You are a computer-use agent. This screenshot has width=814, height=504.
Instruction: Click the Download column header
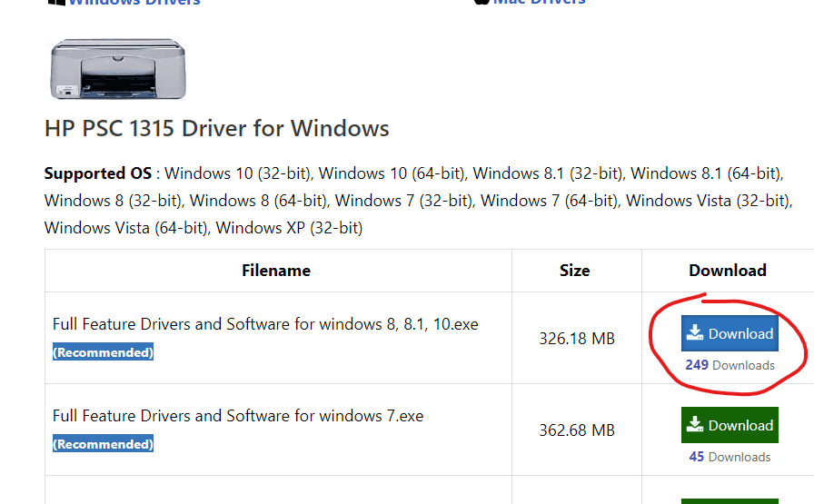728,271
